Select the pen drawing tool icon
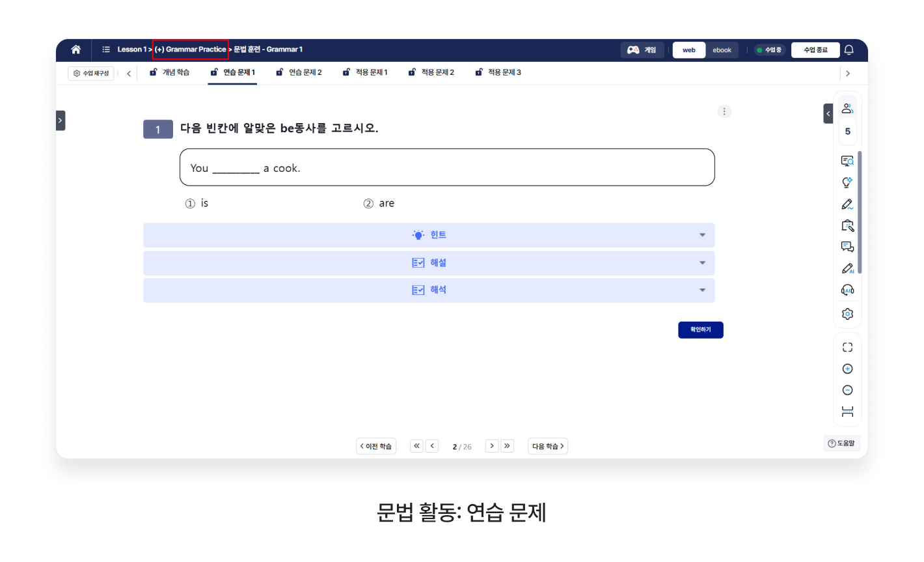Viewport: 924px width, 562px height. [847, 204]
